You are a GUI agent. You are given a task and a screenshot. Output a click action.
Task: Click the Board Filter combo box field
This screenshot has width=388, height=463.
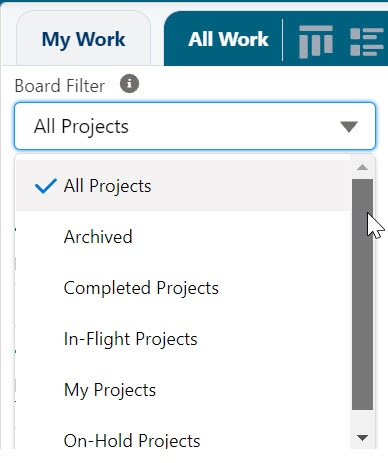(x=195, y=126)
